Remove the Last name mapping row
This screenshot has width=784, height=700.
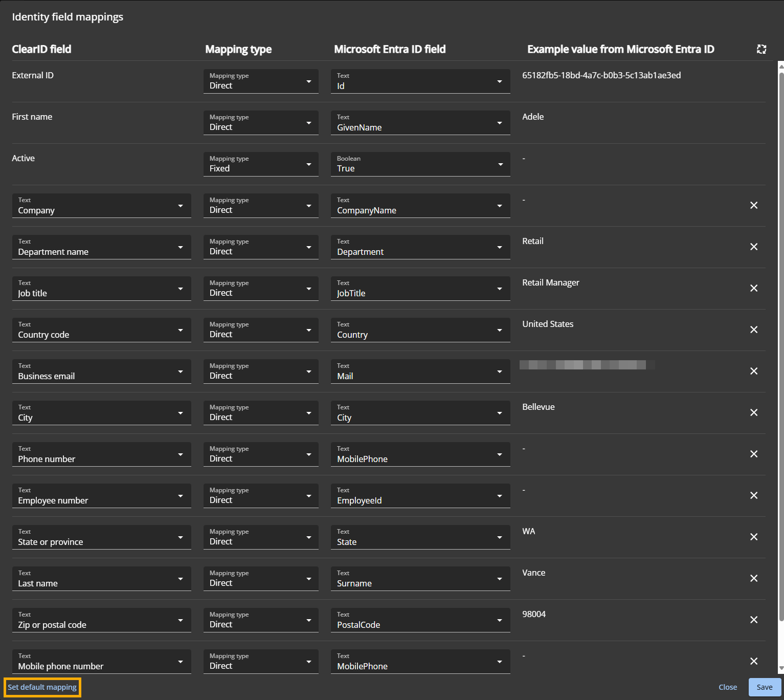pos(753,578)
